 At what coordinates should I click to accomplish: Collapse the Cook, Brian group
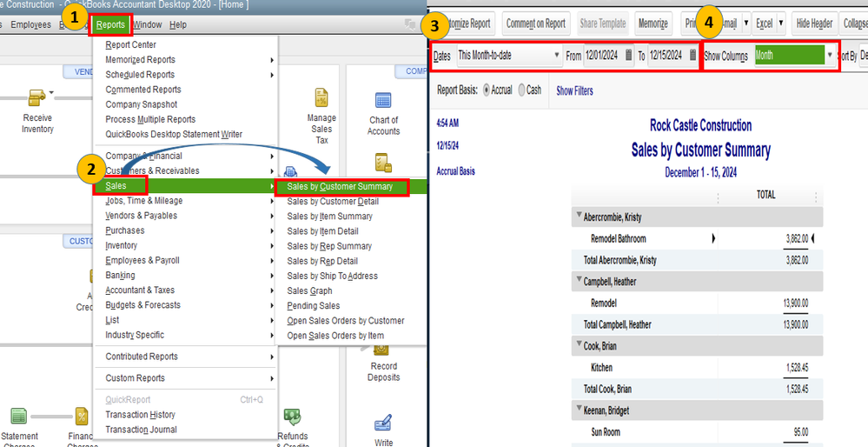[579, 344]
